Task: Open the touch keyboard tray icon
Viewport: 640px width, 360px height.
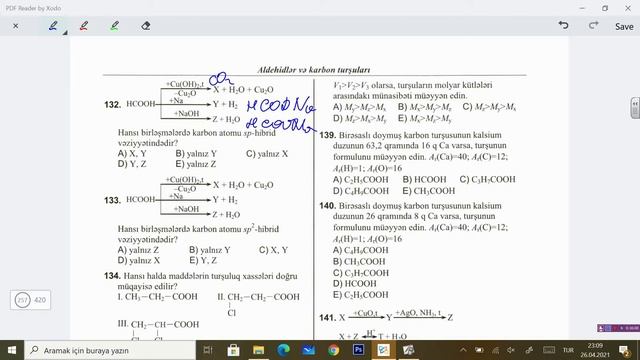Action: point(549,350)
